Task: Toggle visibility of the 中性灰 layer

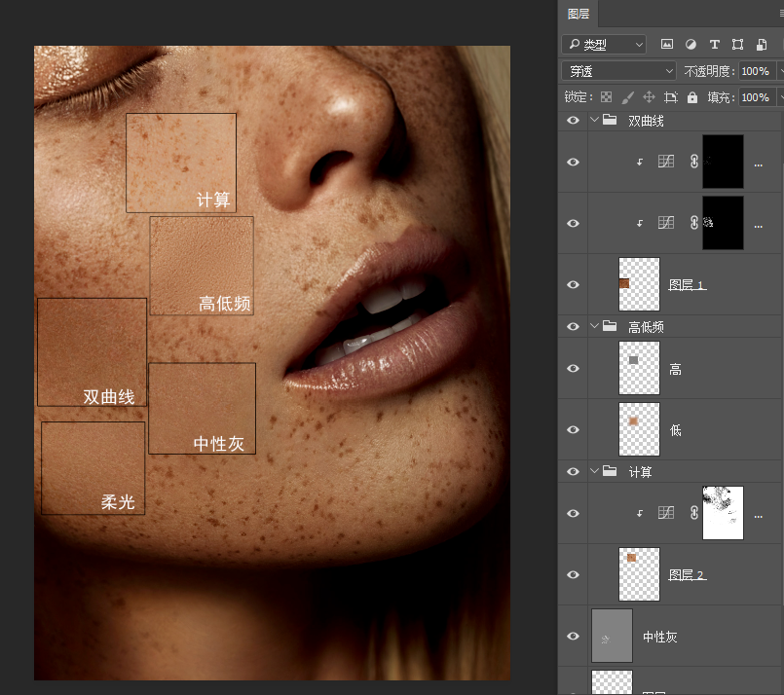Action: tap(573, 637)
